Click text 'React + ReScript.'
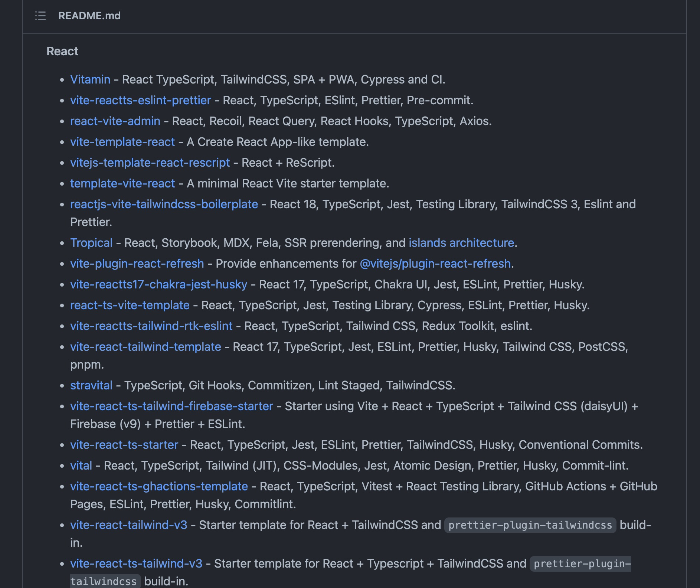The height and width of the screenshot is (588, 700). point(288,163)
